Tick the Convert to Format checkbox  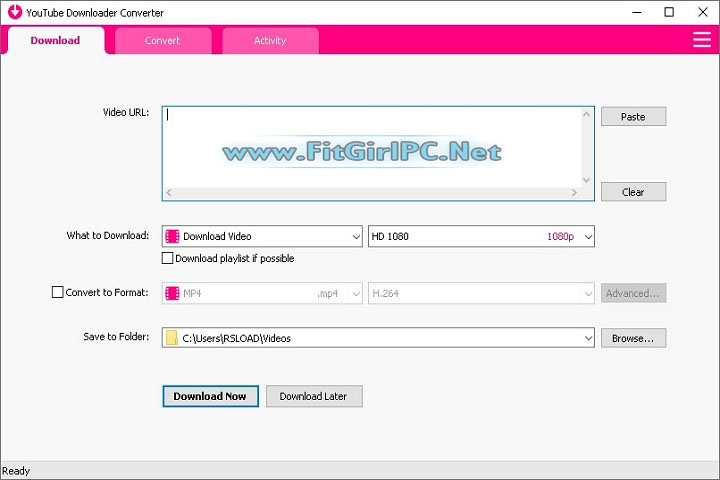point(57,292)
